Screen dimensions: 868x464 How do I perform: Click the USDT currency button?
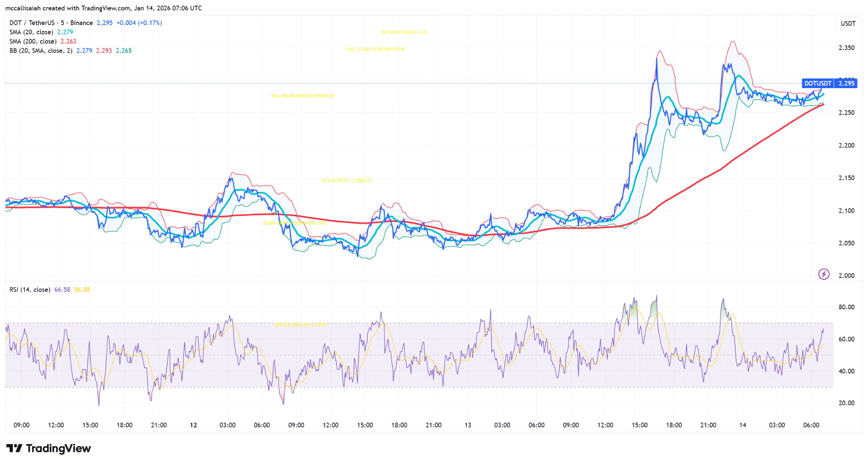pyautogui.click(x=848, y=23)
